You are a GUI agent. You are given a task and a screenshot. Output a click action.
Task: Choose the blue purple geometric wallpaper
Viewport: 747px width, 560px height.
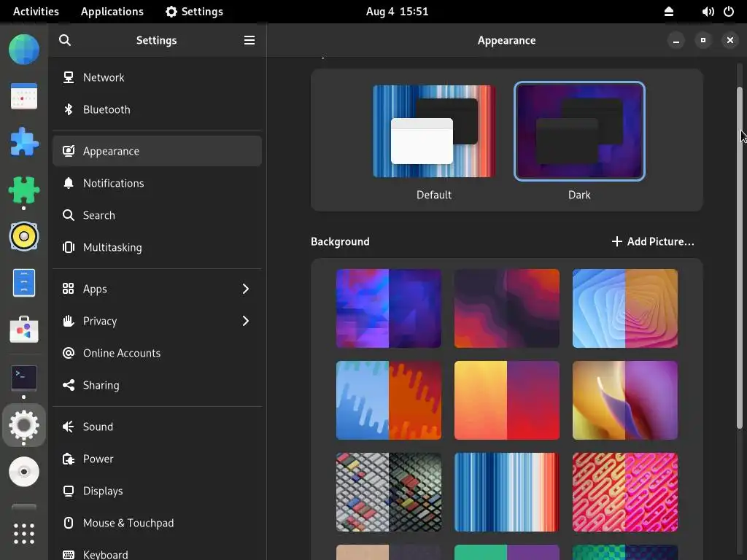(x=389, y=308)
